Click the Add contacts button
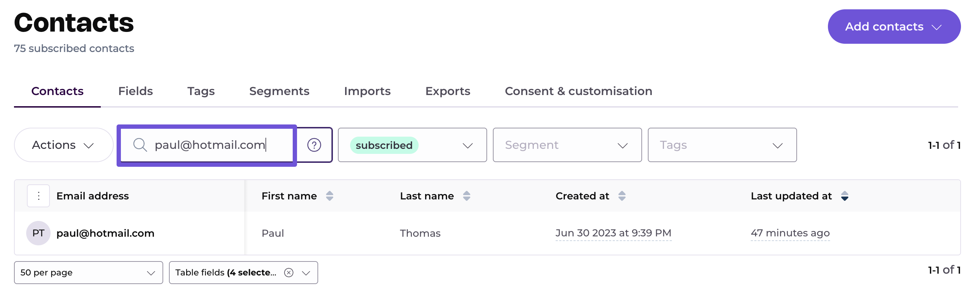980x302 pixels. 894,27
